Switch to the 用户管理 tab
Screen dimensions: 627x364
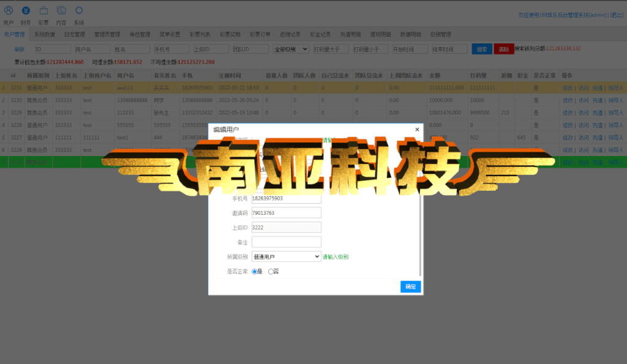[15, 34]
